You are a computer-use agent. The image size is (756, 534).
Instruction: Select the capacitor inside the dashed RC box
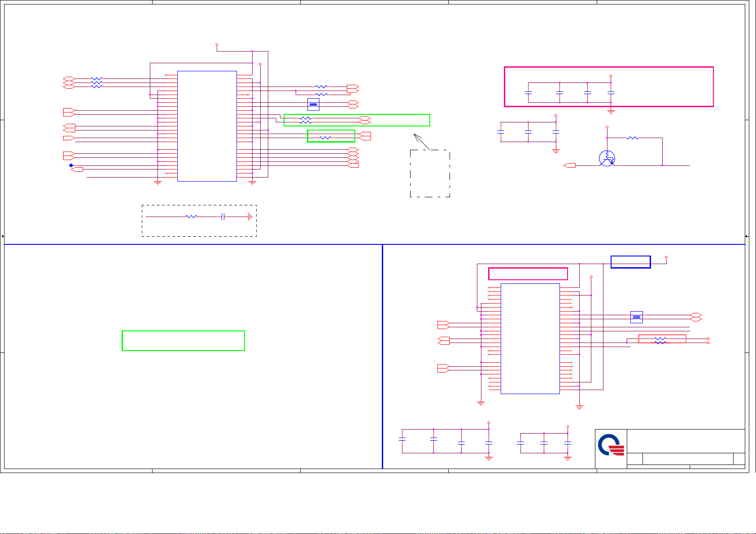tap(223, 217)
